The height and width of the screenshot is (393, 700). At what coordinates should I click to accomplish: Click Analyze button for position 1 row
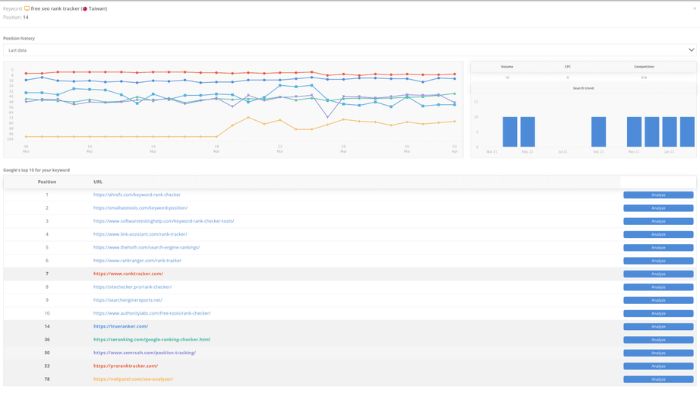(x=658, y=195)
